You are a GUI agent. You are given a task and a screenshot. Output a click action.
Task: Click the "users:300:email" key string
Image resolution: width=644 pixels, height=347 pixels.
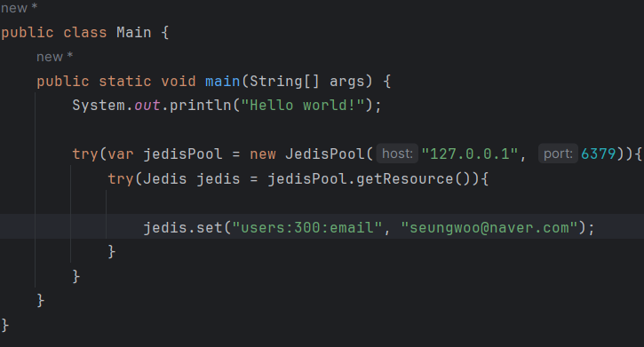(x=307, y=228)
